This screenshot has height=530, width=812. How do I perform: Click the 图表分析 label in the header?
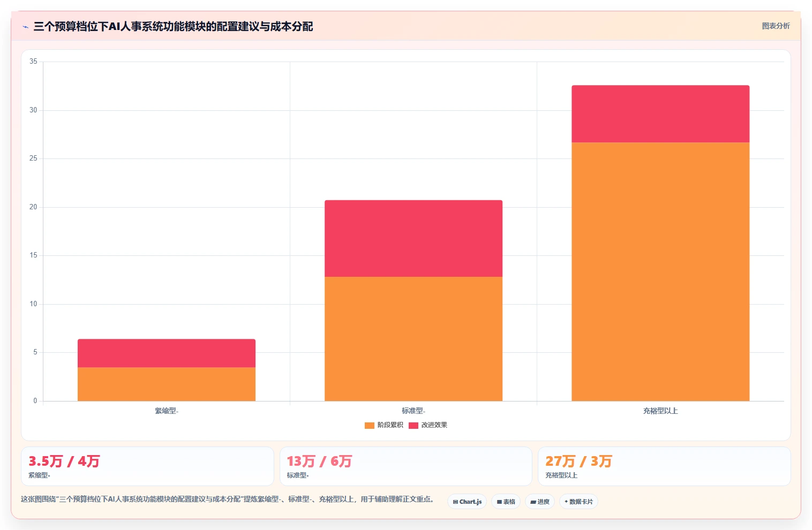[x=776, y=26]
